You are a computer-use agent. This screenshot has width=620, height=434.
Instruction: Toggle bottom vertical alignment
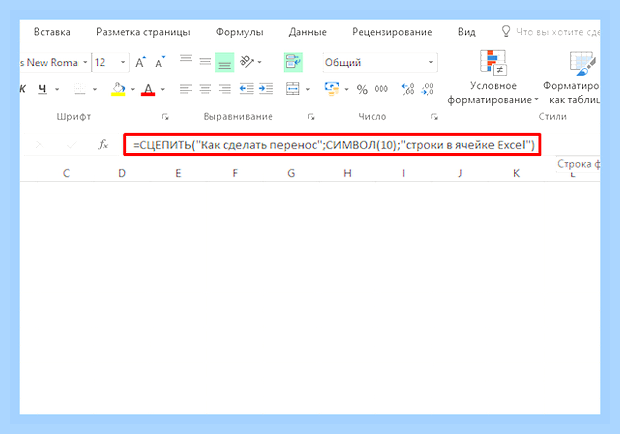225,62
